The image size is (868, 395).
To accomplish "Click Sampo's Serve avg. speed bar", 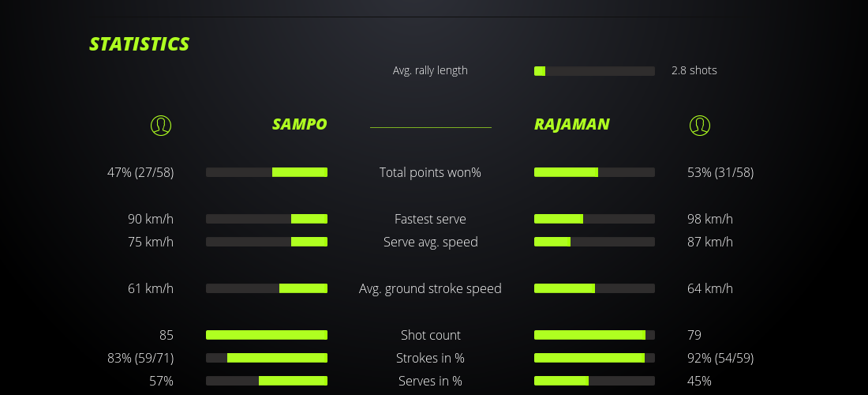I will click(x=267, y=242).
